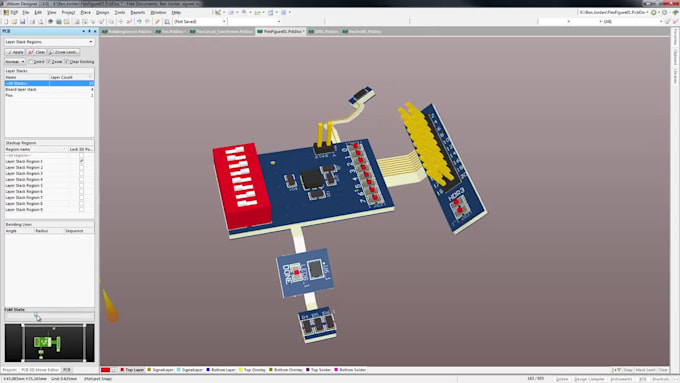Click the red current-layer color box

(x=105, y=370)
